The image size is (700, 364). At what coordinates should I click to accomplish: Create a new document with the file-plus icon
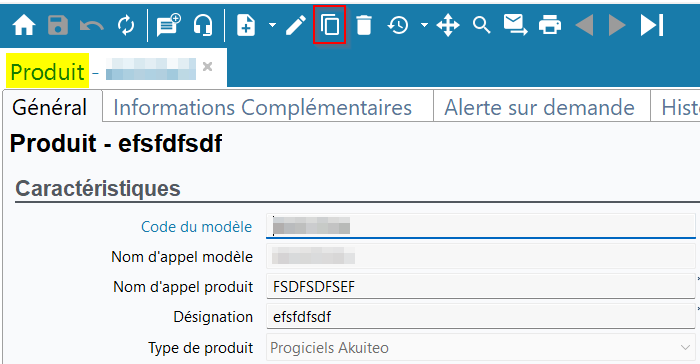coord(246,25)
